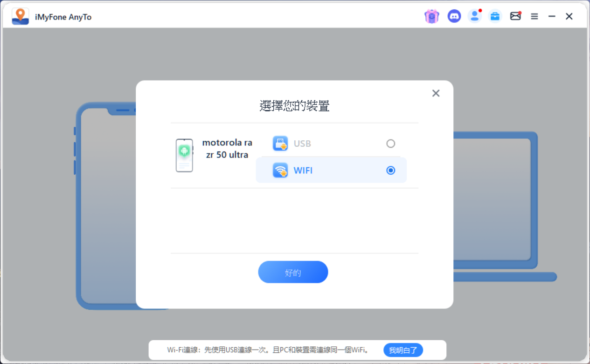Dismiss the tip with 我明白了 button

pyautogui.click(x=403, y=350)
